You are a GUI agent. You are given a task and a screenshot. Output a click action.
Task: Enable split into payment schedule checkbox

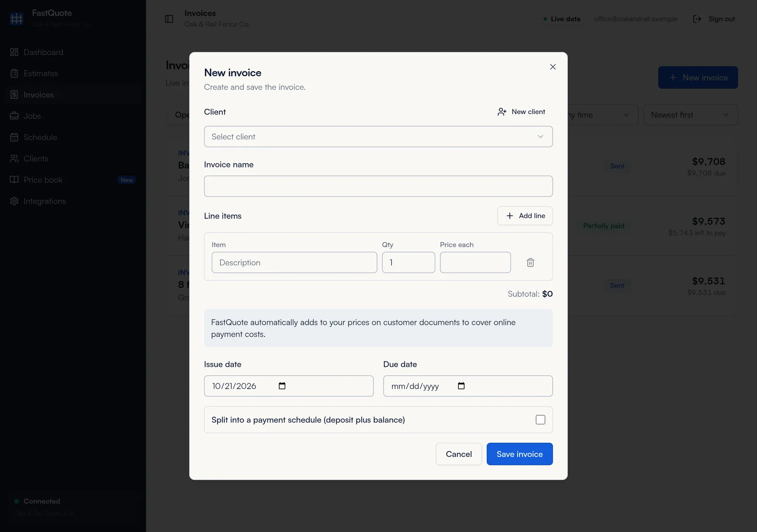(x=540, y=420)
